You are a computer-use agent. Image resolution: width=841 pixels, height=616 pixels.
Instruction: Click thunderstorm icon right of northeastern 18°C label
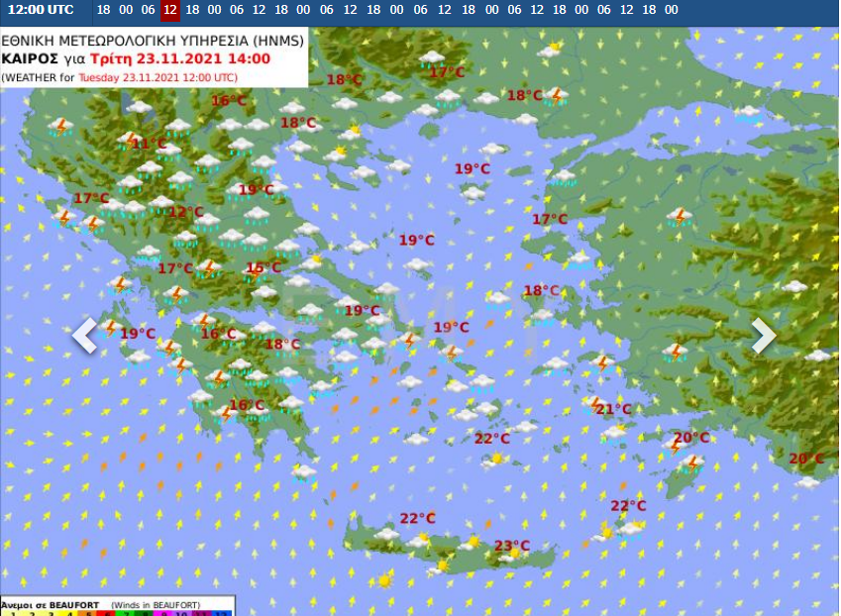(x=557, y=96)
